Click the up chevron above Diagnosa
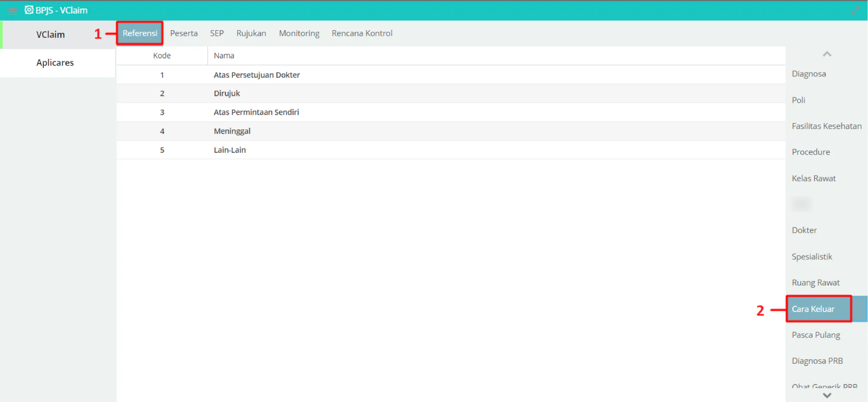This screenshot has height=402, width=868. 827,54
